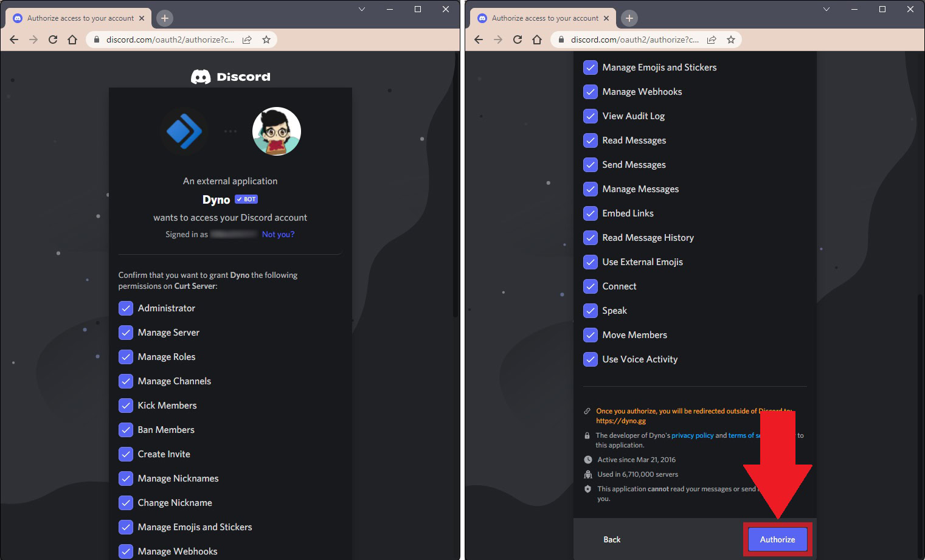Open the home page in the left window
The height and width of the screenshot is (560, 925).
click(x=72, y=40)
